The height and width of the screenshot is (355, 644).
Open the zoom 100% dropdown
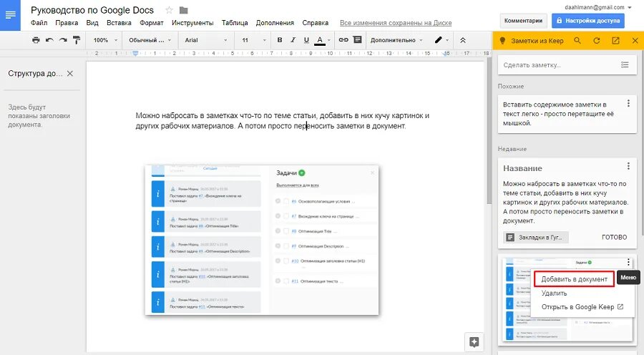point(105,40)
